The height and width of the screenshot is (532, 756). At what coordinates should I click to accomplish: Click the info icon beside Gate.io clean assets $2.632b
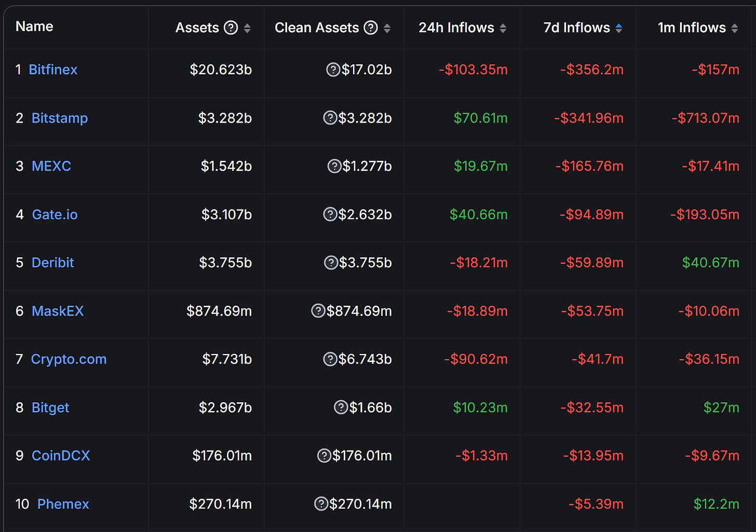click(x=330, y=214)
